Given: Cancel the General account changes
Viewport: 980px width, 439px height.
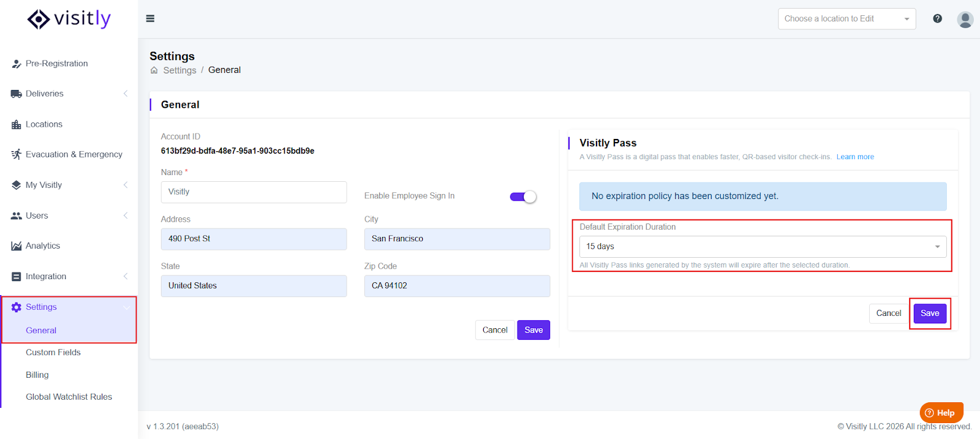Looking at the screenshot, I should [x=495, y=330].
